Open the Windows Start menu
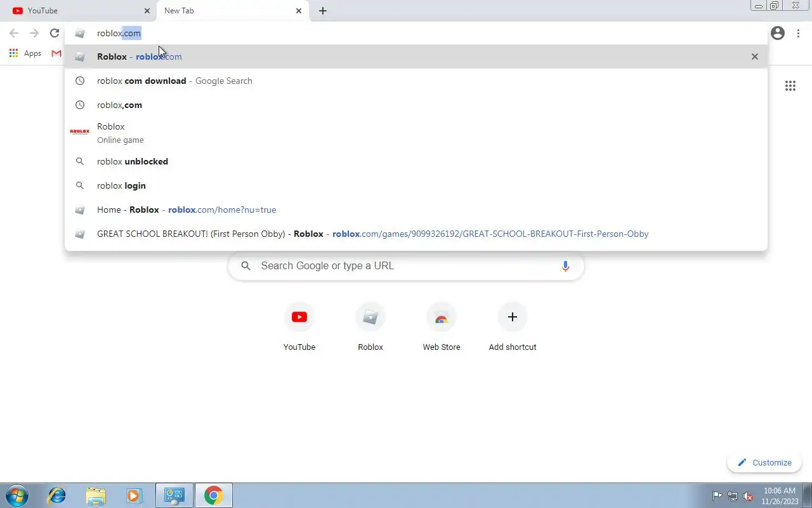This screenshot has width=812, height=508. coord(16,495)
